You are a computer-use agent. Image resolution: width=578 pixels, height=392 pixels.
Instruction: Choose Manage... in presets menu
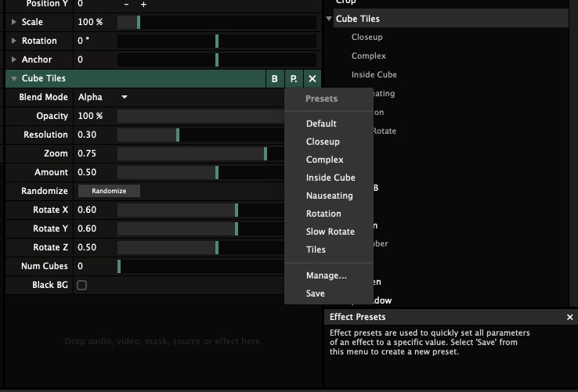326,275
